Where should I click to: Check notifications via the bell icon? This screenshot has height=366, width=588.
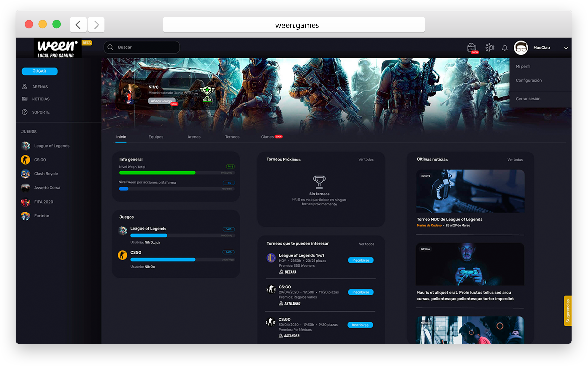(504, 48)
